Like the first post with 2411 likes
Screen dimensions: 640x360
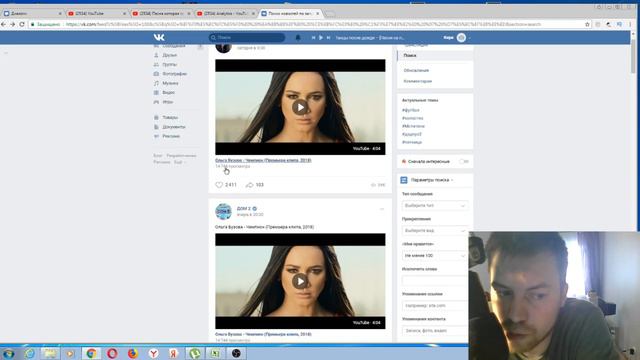(x=226, y=185)
